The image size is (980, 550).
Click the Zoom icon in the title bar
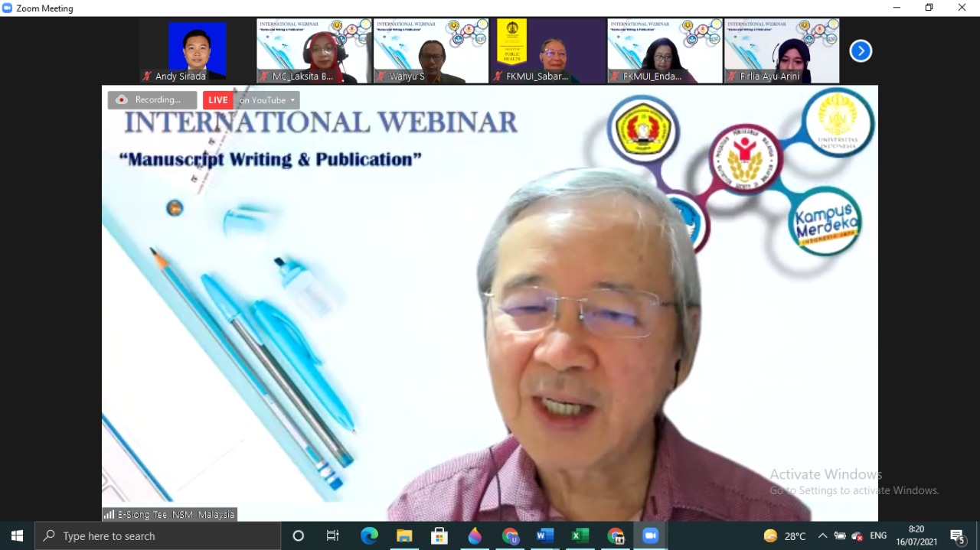pyautogui.click(x=8, y=8)
